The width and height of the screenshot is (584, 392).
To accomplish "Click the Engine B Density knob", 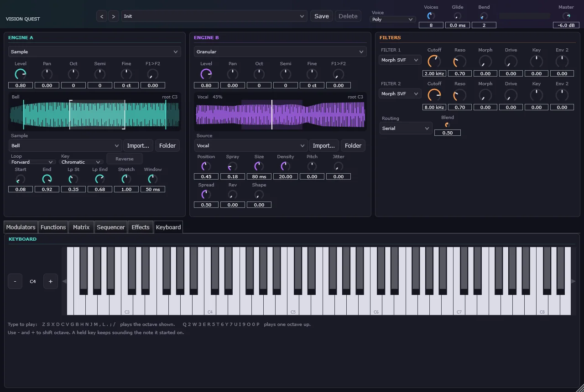I will click(x=286, y=166).
